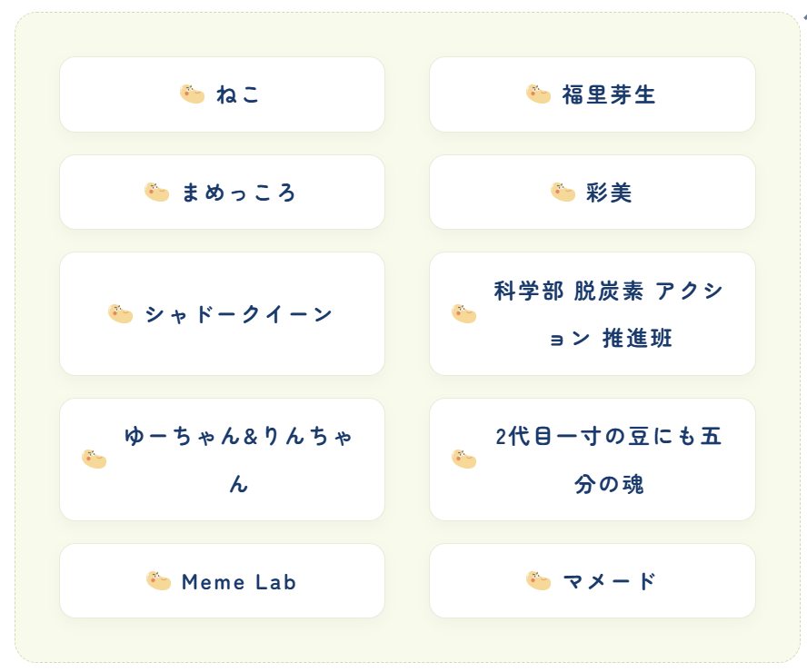Click the bean icon beside まめっころ
This screenshot has height=672, width=807.
click(x=156, y=192)
